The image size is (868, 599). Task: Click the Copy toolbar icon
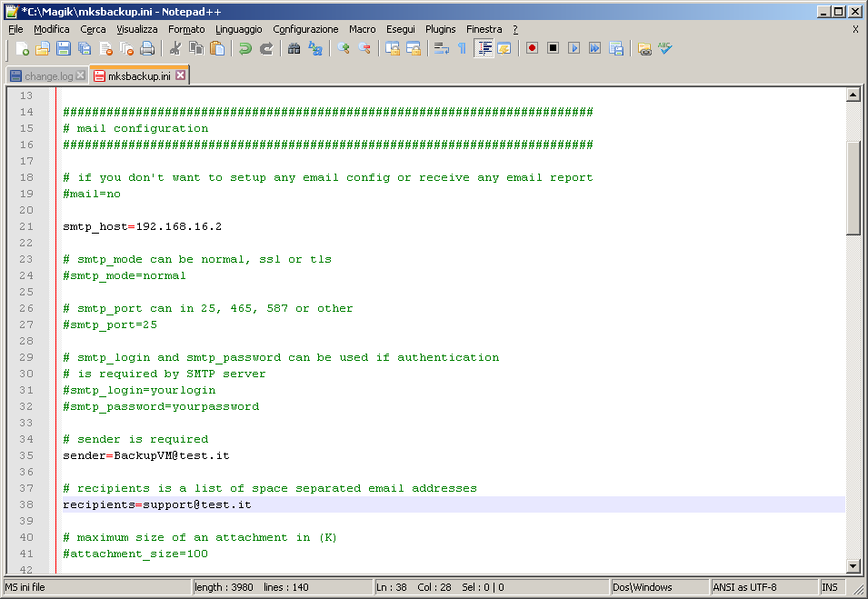(x=196, y=49)
